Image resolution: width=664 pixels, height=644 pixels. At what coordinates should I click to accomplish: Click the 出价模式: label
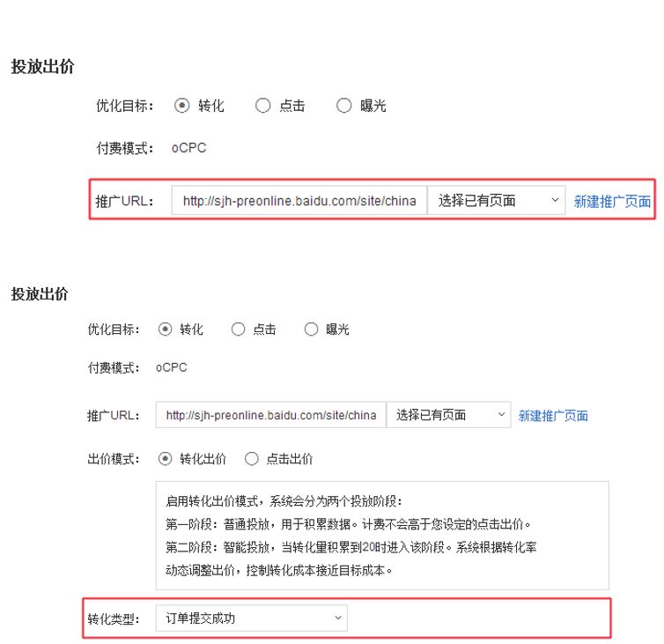click(114, 459)
